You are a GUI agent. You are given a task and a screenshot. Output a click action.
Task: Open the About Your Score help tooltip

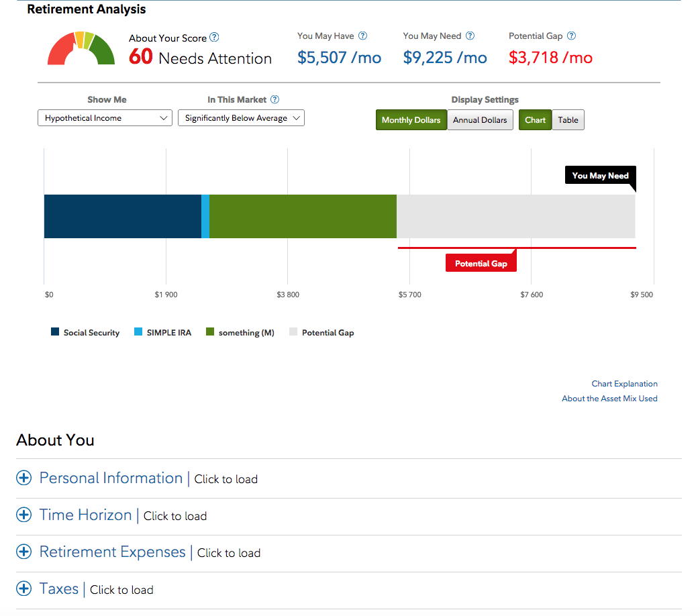click(215, 38)
